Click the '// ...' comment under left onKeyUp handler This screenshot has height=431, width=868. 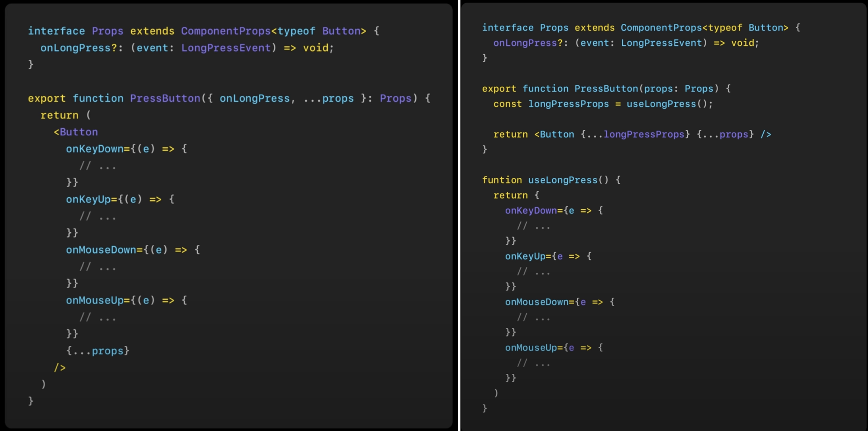(x=98, y=216)
